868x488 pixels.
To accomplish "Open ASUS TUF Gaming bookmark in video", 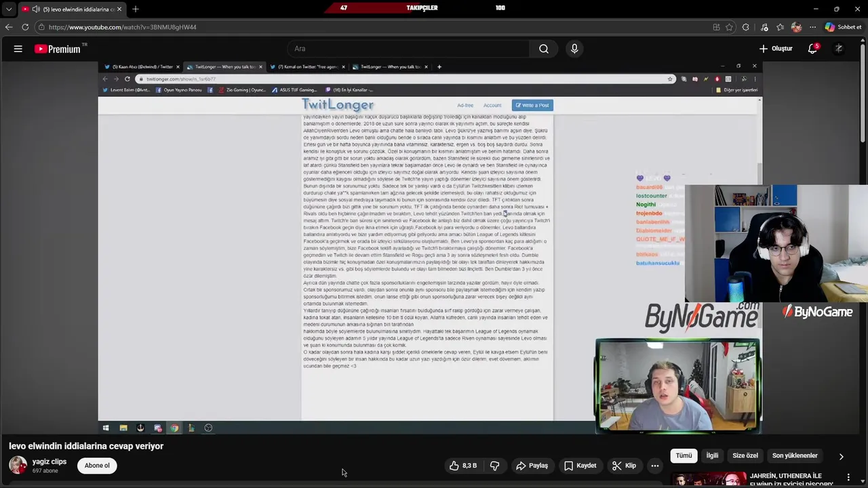I will (294, 89).
